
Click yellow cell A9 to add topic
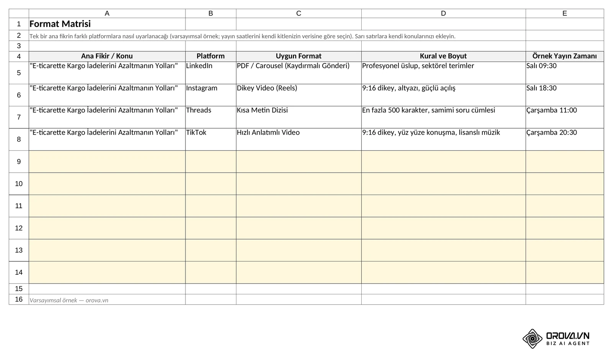tap(107, 162)
